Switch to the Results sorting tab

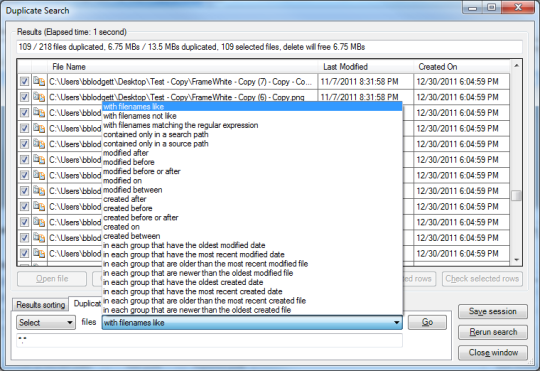pos(41,305)
